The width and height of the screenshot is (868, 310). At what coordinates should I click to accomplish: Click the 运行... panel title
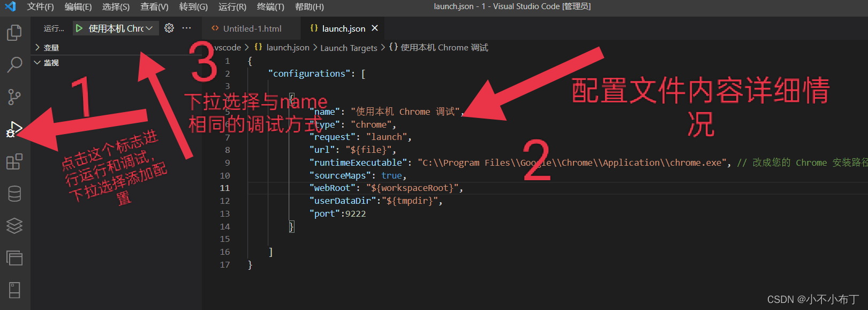(54, 28)
